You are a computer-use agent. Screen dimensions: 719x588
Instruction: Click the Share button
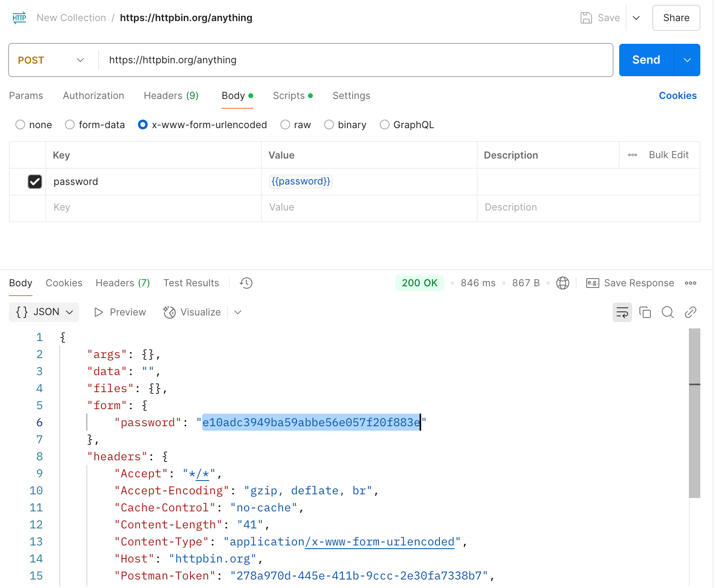(676, 18)
